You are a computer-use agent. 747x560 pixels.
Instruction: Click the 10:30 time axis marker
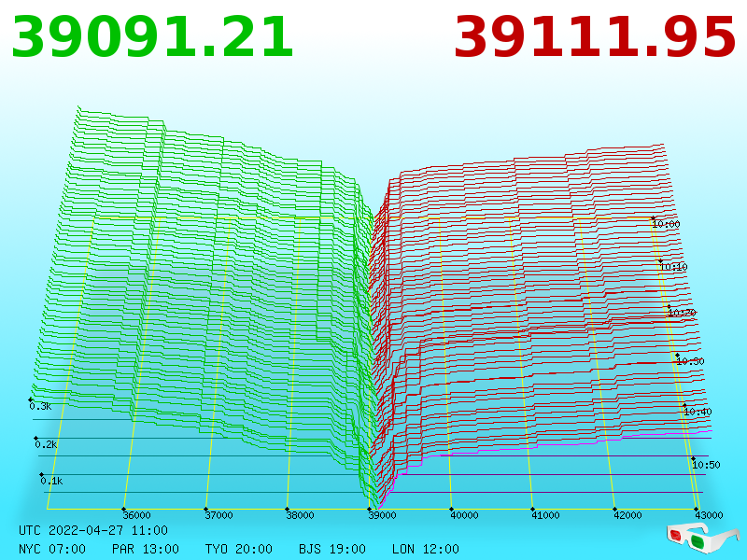[x=690, y=361]
